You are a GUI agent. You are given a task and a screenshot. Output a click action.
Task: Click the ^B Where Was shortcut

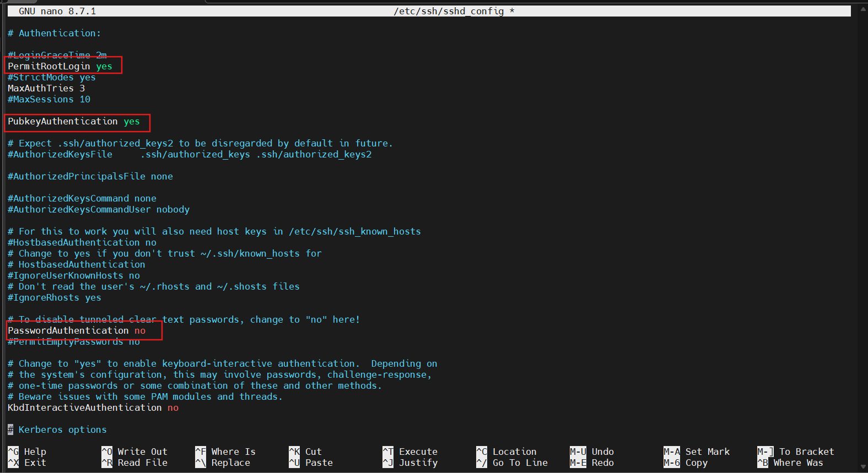(x=790, y=463)
